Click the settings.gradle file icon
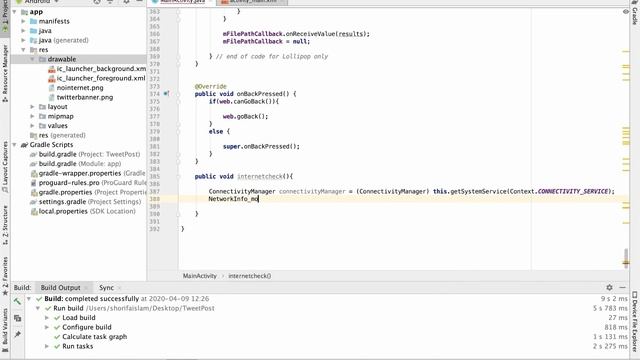Image resolution: width=640 pixels, height=360 pixels. click(33, 202)
